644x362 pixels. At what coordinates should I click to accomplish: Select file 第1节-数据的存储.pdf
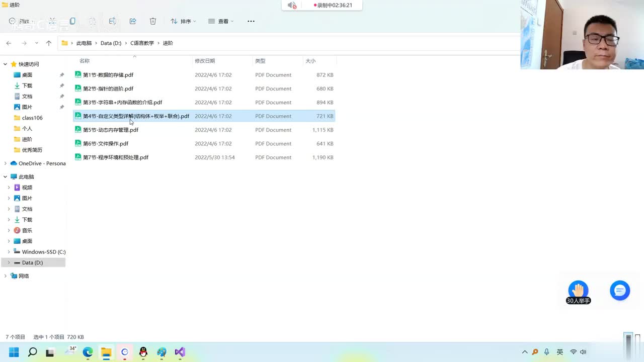coord(204,75)
